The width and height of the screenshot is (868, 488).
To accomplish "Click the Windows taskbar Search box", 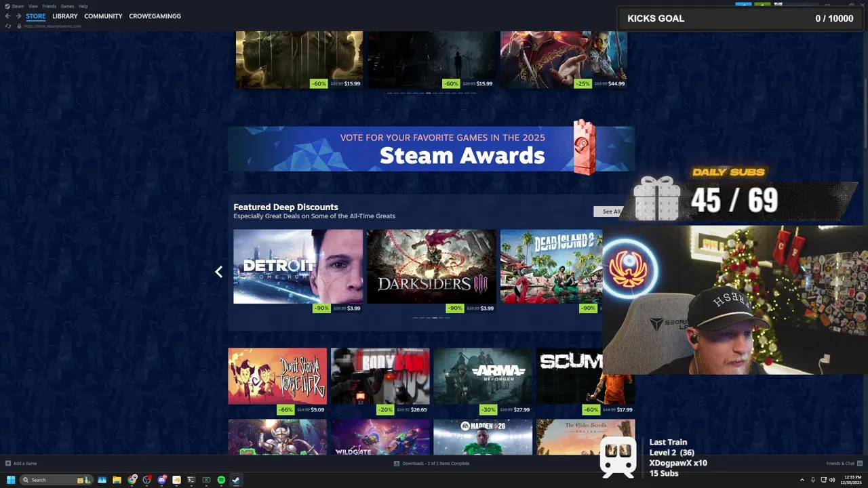I will (x=56, y=480).
